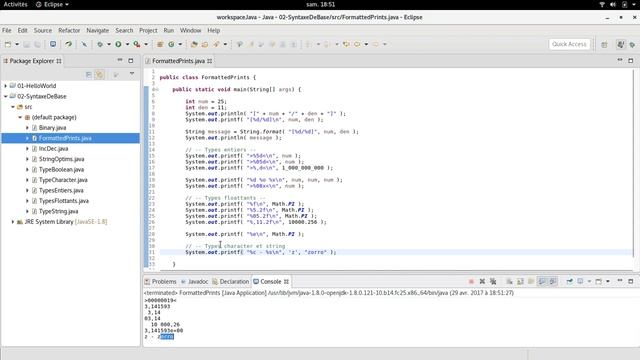
Task: Click the Open Perspective icon
Action: 604,44
